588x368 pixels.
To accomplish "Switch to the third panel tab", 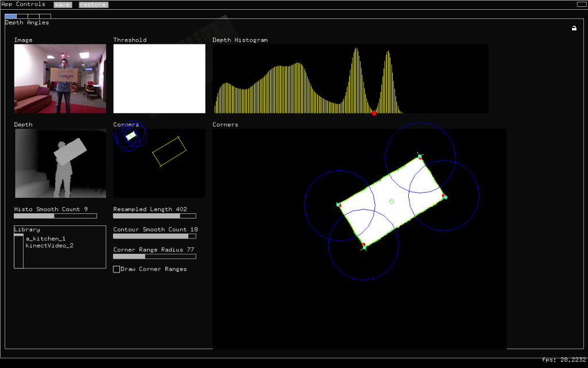I will (x=34, y=16).
